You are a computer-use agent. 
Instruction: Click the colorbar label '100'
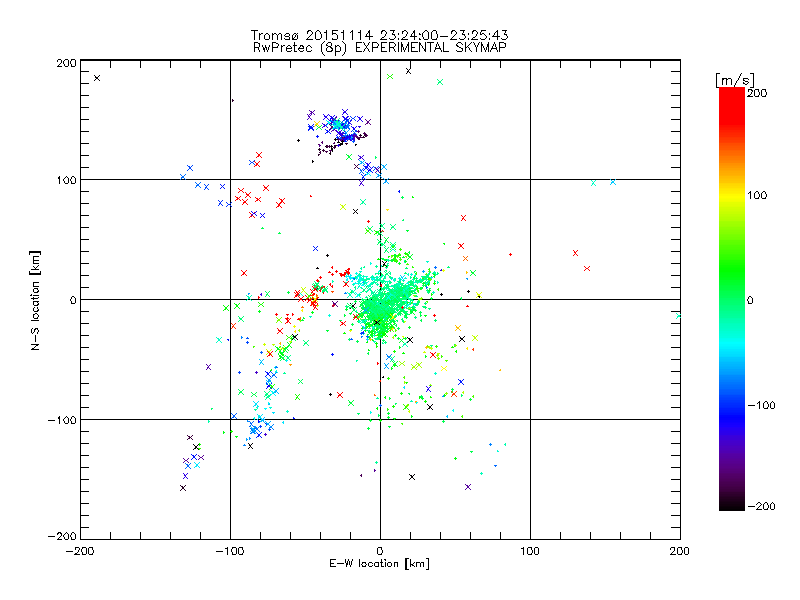pos(757,195)
